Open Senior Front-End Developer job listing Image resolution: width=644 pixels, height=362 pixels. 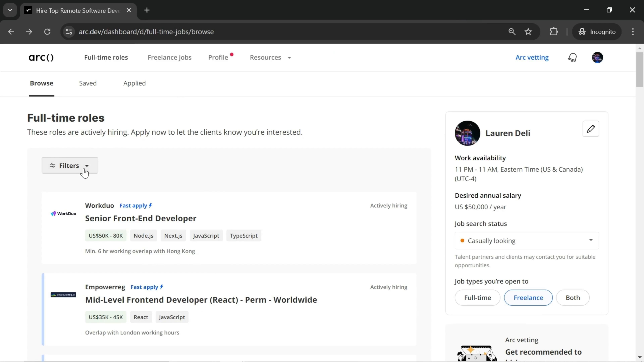point(141,218)
